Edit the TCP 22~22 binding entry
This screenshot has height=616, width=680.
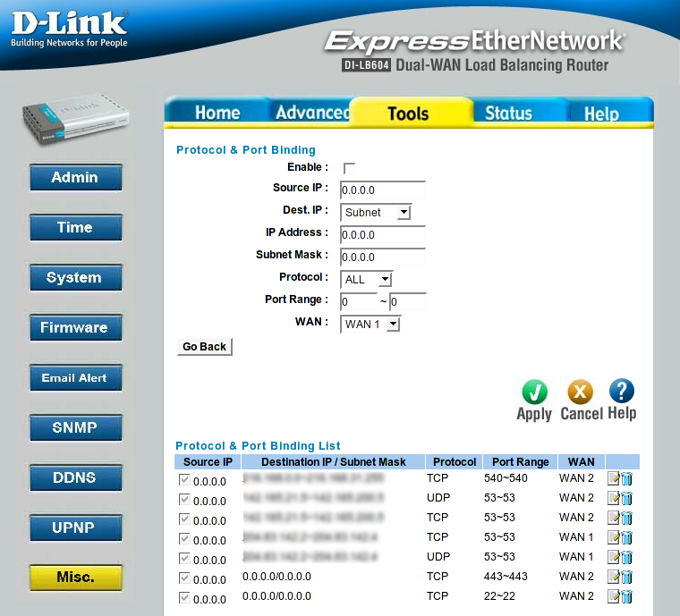point(613,596)
